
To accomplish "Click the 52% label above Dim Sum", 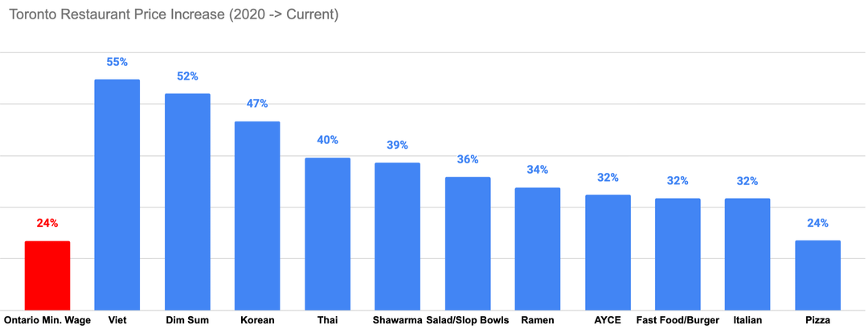I will [187, 76].
